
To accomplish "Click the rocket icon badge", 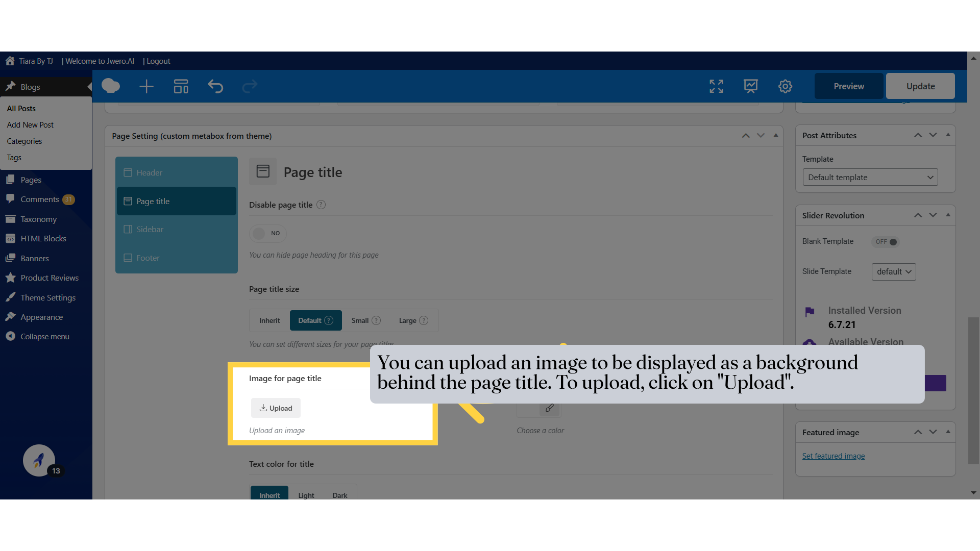I will pyautogui.click(x=39, y=461).
